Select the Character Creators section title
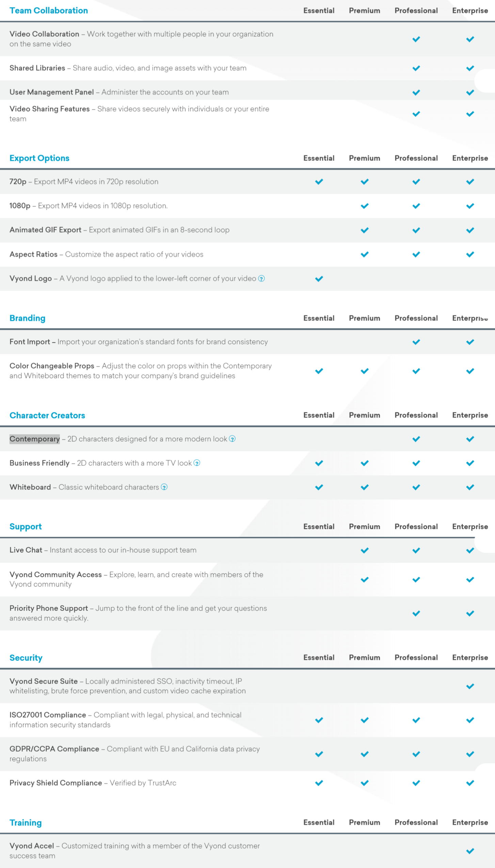This screenshot has width=495, height=868. pyautogui.click(x=47, y=415)
